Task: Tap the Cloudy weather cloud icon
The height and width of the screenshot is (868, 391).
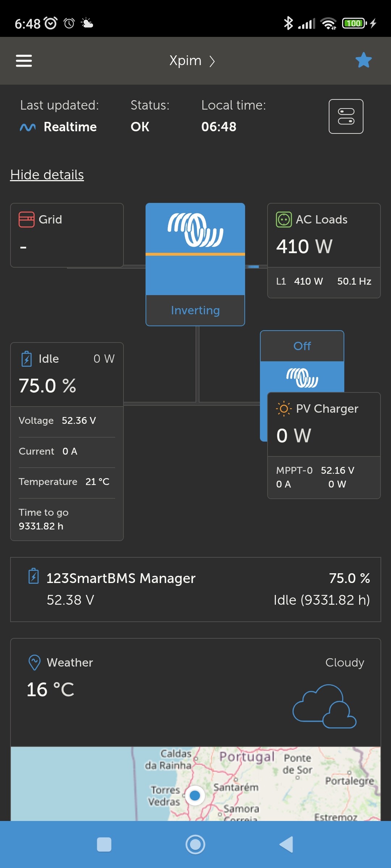Action: point(324,706)
